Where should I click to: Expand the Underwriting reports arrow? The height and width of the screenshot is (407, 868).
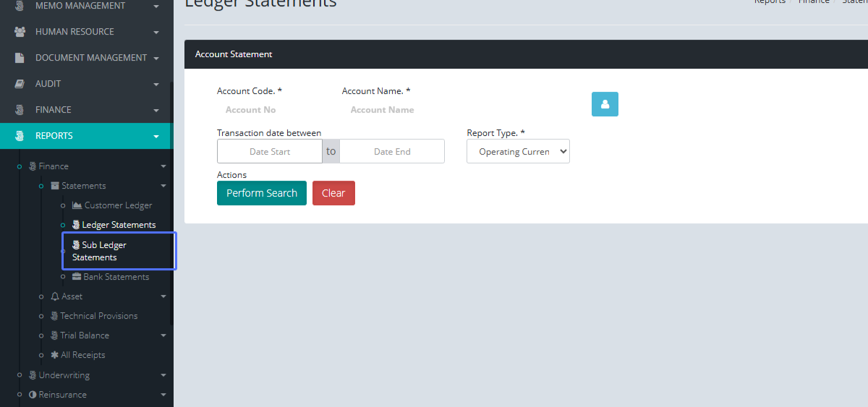pyautogui.click(x=163, y=375)
